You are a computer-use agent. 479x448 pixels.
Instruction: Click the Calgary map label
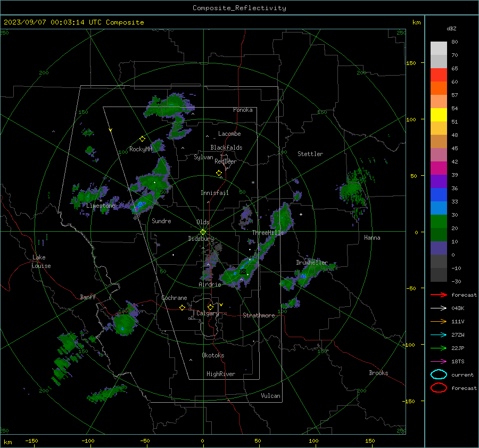pyautogui.click(x=208, y=313)
